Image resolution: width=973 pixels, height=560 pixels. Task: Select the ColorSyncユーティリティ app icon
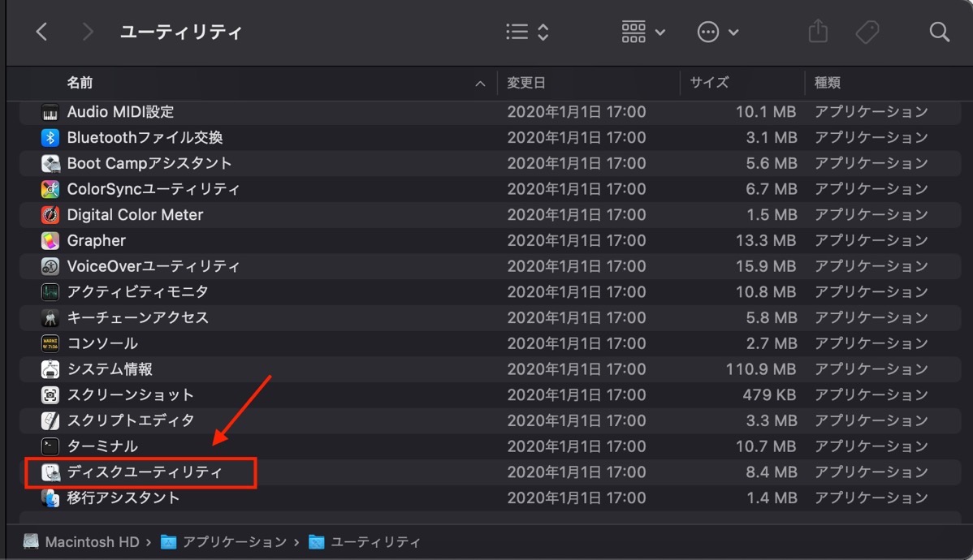(50, 189)
